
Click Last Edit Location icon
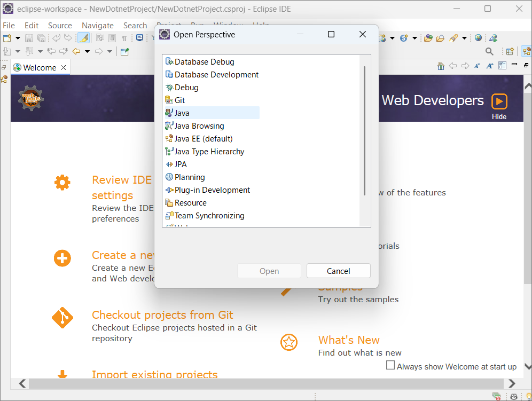51,52
